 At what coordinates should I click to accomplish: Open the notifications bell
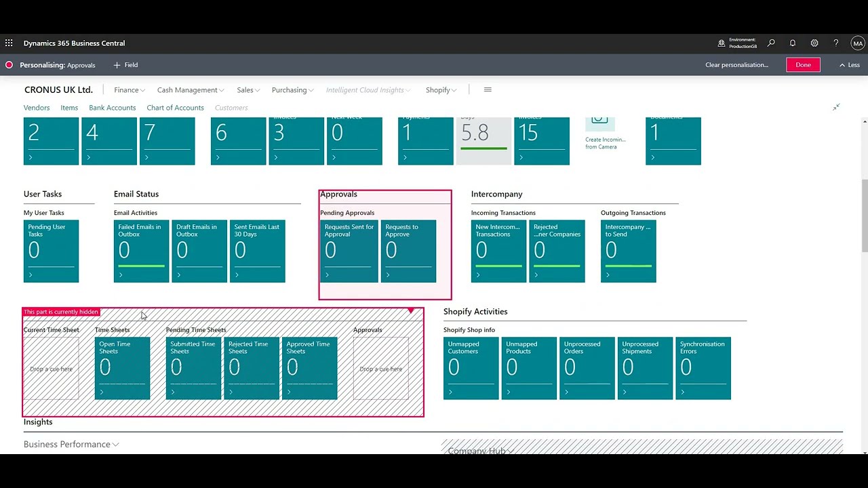(x=793, y=43)
